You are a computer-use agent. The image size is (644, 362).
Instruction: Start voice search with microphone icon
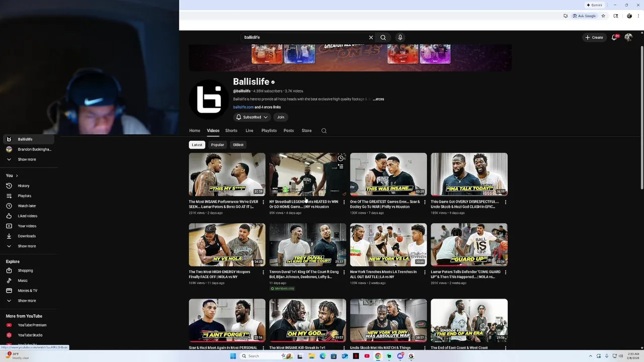tap(400, 37)
